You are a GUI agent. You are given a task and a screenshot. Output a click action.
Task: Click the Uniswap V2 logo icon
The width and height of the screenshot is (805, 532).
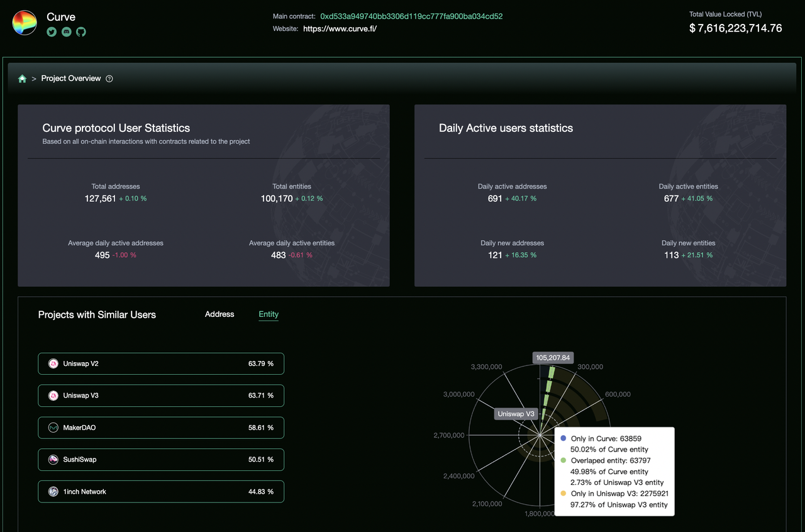click(53, 363)
